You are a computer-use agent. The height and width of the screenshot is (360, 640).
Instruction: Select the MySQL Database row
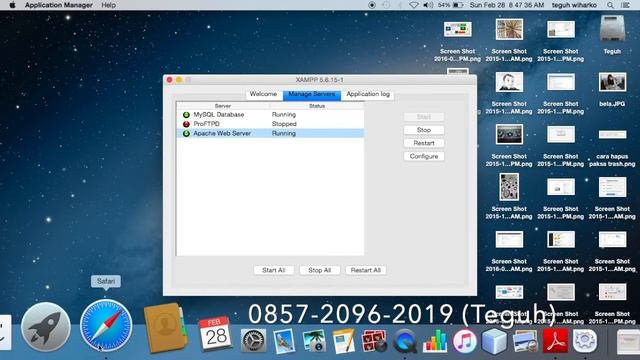point(270,115)
